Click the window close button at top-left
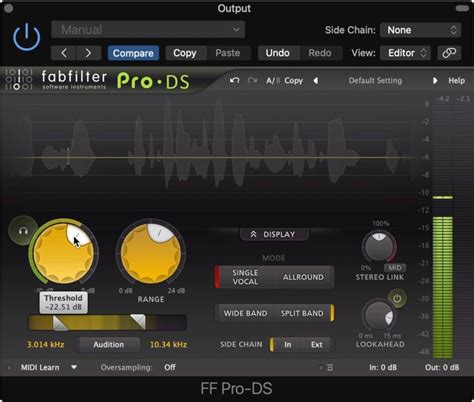The width and height of the screenshot is (474, 402). point(9,8)
